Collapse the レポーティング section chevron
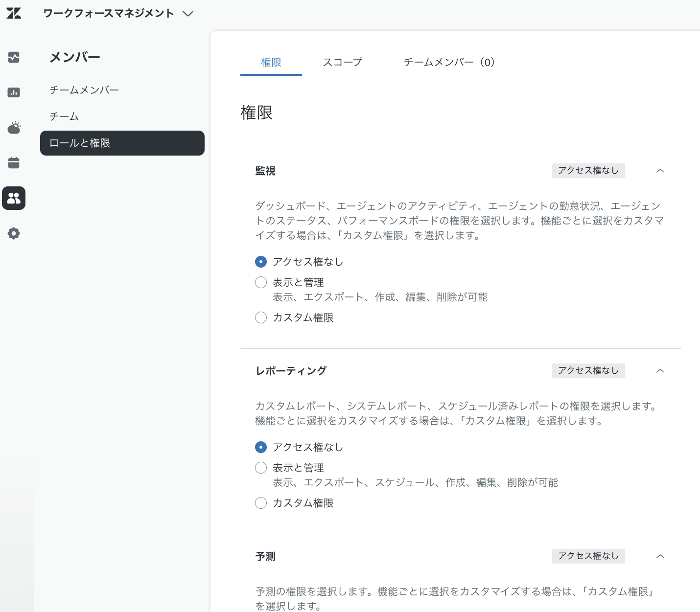 [x=660, y=371]
